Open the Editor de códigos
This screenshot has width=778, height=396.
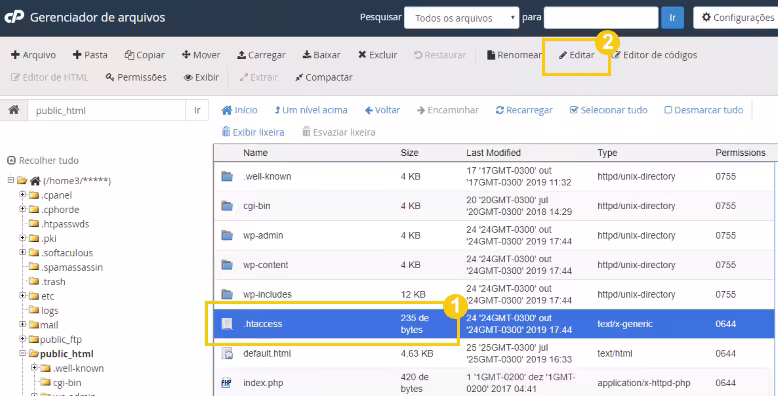(654, 55)
